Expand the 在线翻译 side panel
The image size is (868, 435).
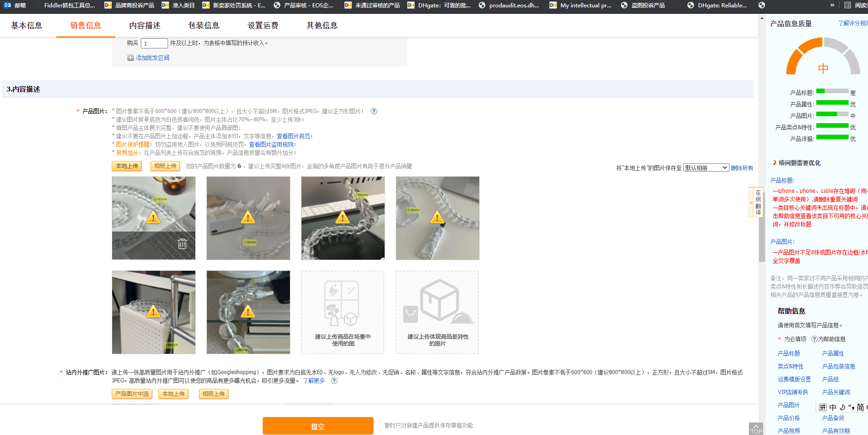[x=751, y=202]
